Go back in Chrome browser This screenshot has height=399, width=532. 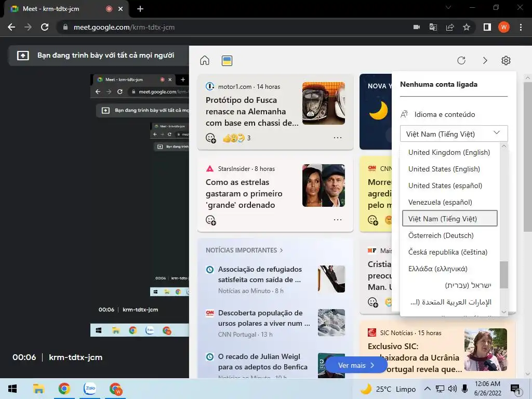[11, 27]
